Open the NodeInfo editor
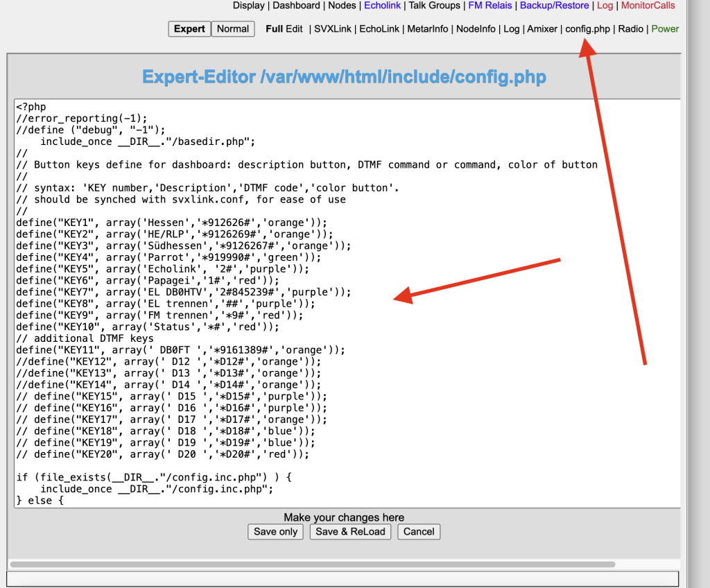 tap(476, 29)
